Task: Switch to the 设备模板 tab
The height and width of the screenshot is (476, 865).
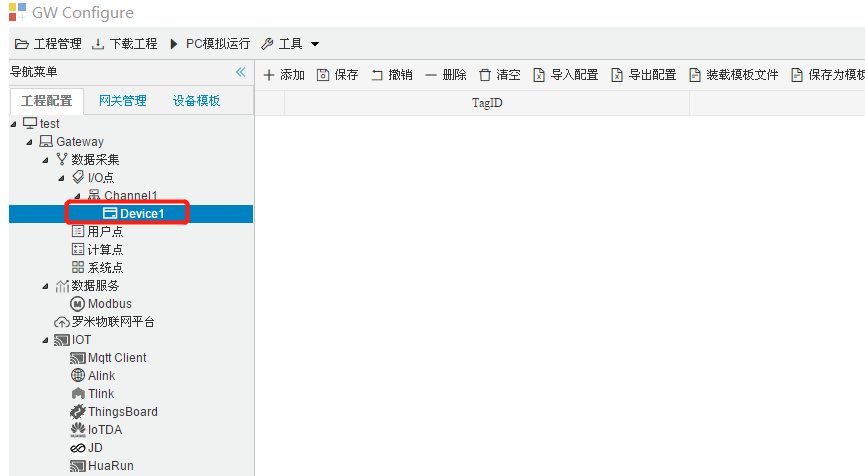Action: (x=196, y=101)
